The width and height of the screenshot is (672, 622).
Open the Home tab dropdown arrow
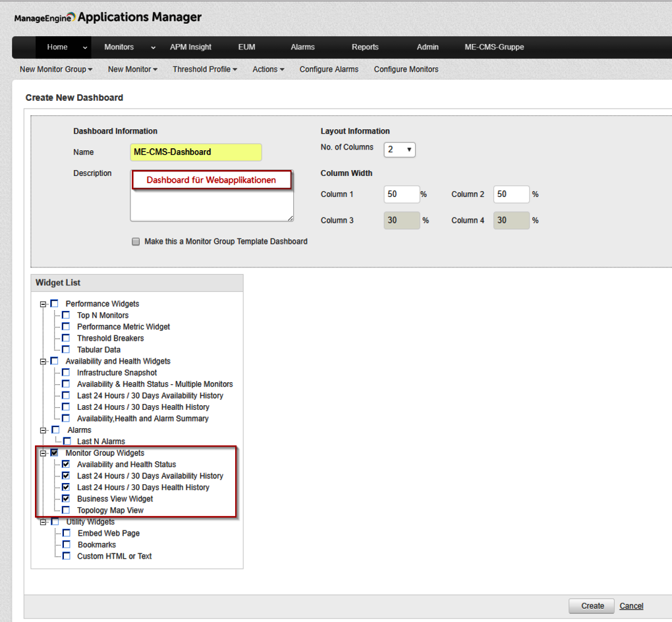tap(85, 47)
